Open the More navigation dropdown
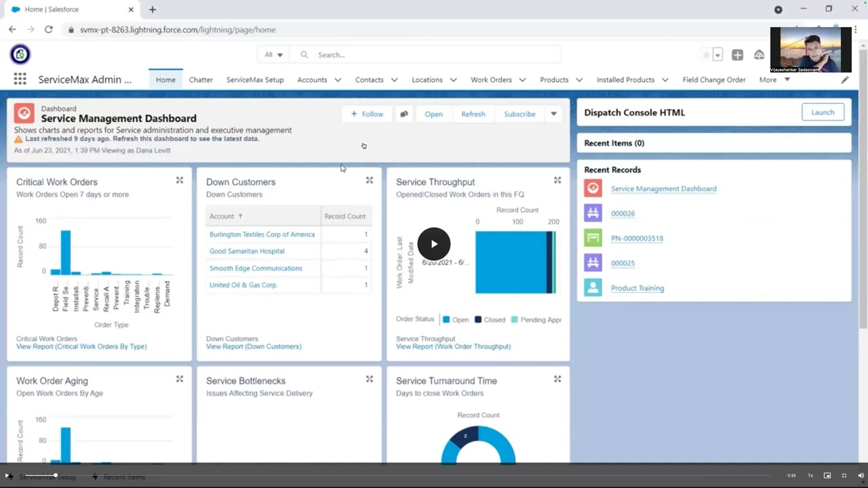This screenshot has width=868, height=488. (774, 80)
